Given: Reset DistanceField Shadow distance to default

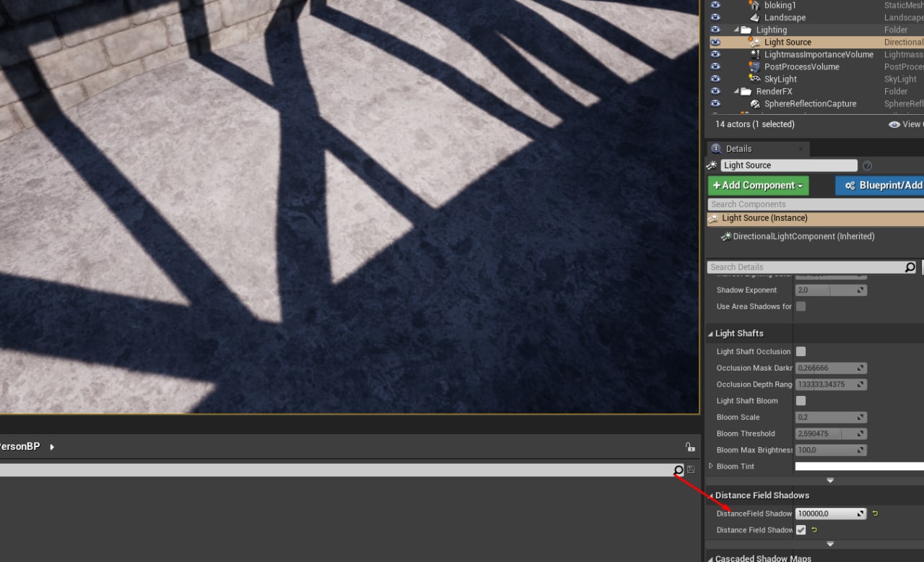Looking at the screenshot, I should pos(876,514).
